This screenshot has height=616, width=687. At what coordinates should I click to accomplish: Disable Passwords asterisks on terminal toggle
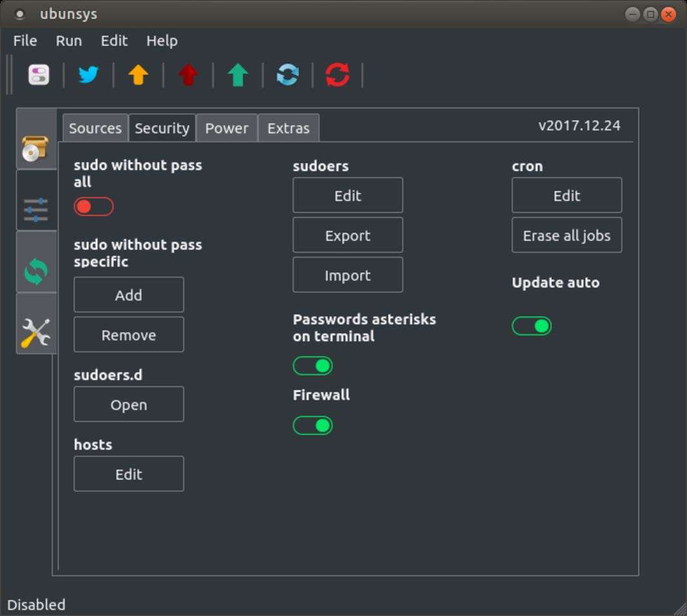point(313,366)
